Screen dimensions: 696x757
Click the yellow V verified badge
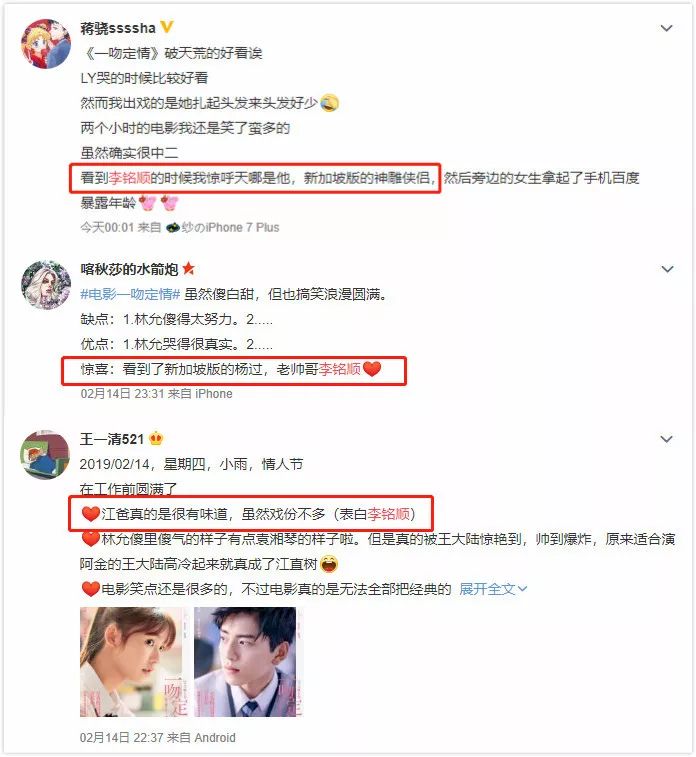click(167, 28)
